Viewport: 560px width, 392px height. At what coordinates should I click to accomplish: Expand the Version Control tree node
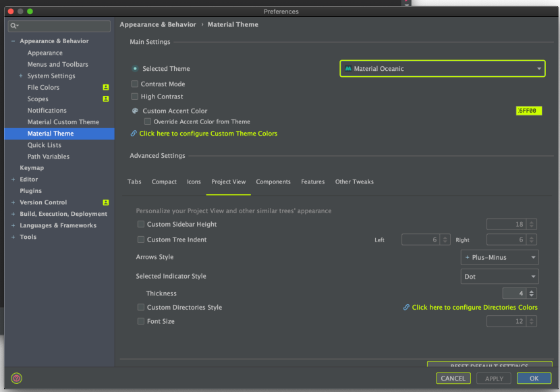click(x=13, y=202)
